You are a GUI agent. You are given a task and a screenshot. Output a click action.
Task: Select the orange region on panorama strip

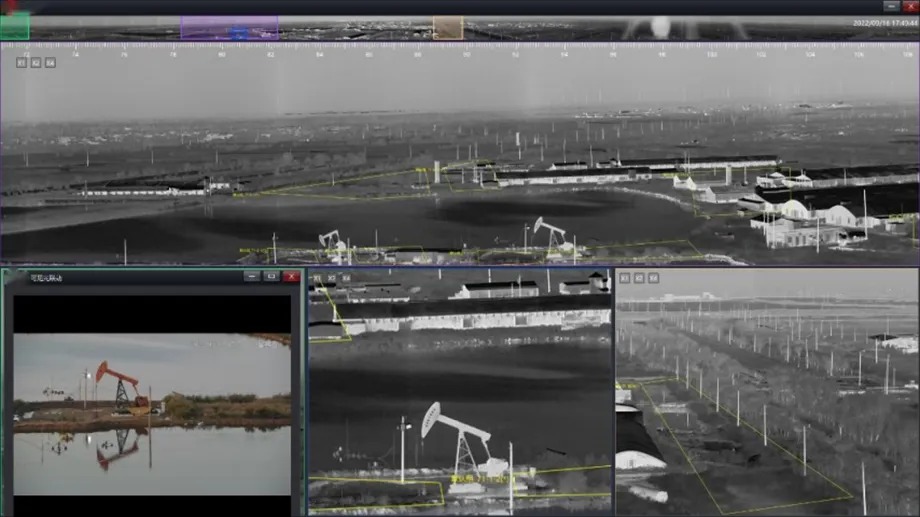(x=448, y=27)
